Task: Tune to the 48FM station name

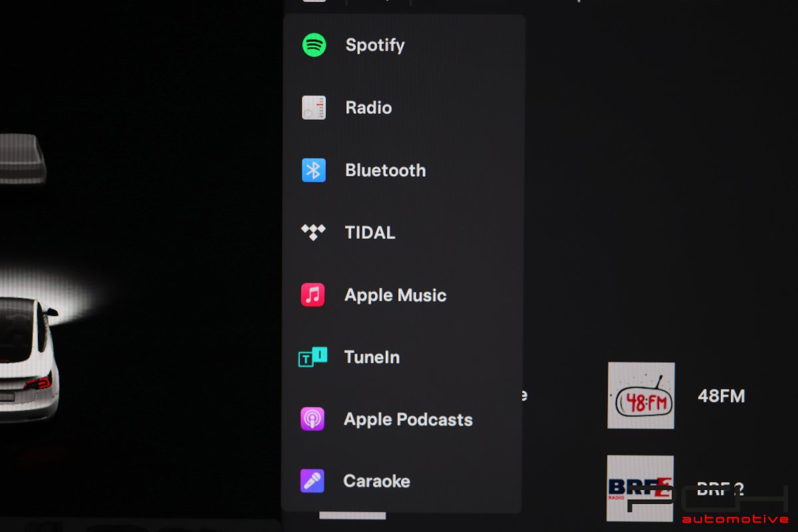Action: 722,396
